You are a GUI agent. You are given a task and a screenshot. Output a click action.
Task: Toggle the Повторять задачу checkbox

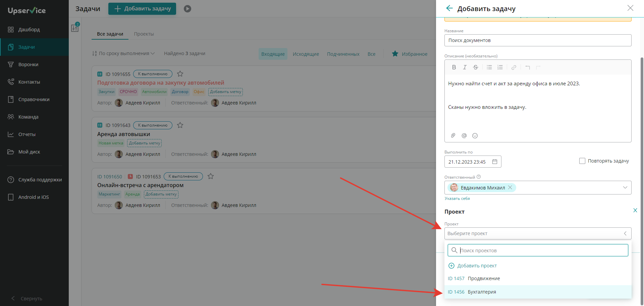click(582, 161)
